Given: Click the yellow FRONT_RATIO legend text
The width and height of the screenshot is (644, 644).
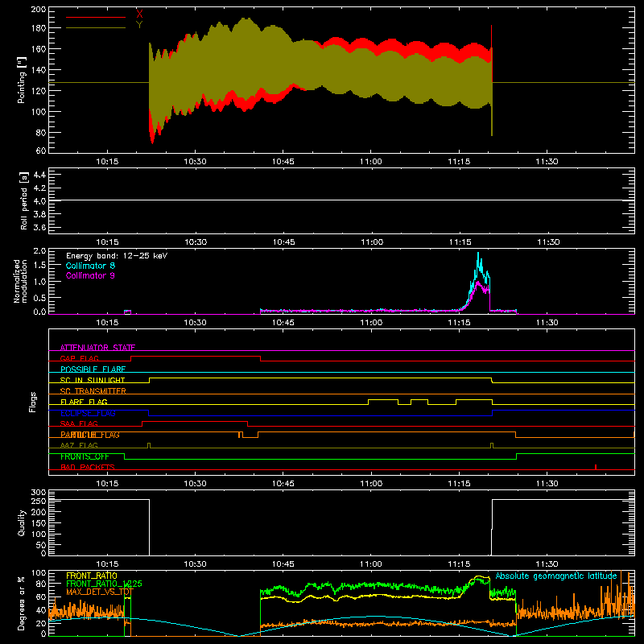Looking at the screenshot, I should coord(92,576).
